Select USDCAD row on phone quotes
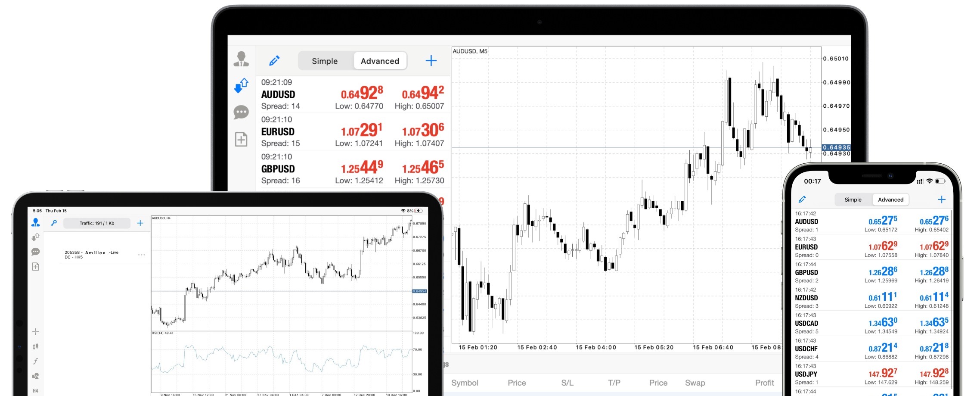 coord(871,323)
